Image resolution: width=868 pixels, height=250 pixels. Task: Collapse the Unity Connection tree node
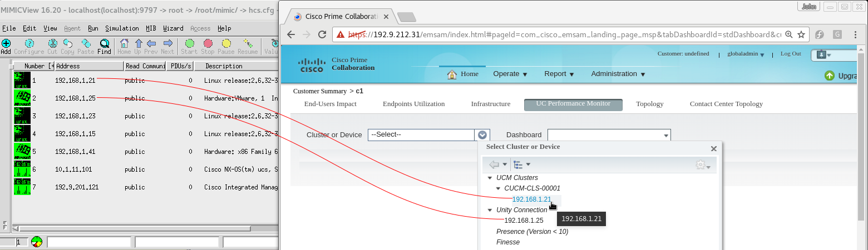coord(490,211)
